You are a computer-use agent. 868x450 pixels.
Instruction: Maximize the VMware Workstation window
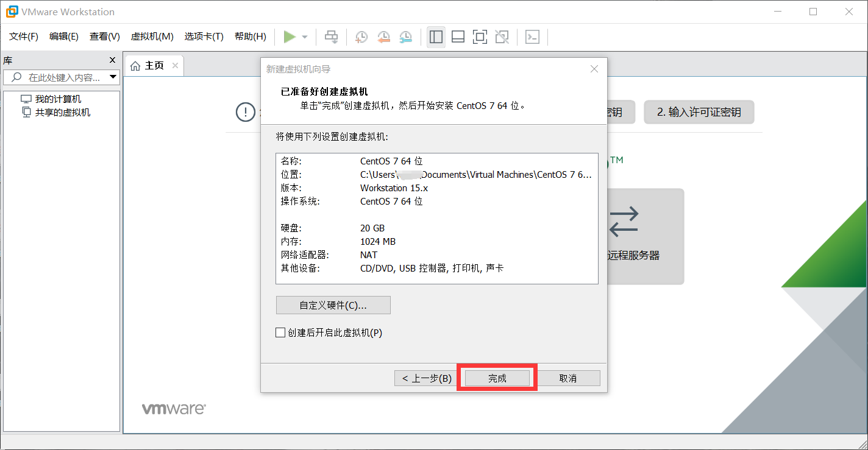click(813, 12)
